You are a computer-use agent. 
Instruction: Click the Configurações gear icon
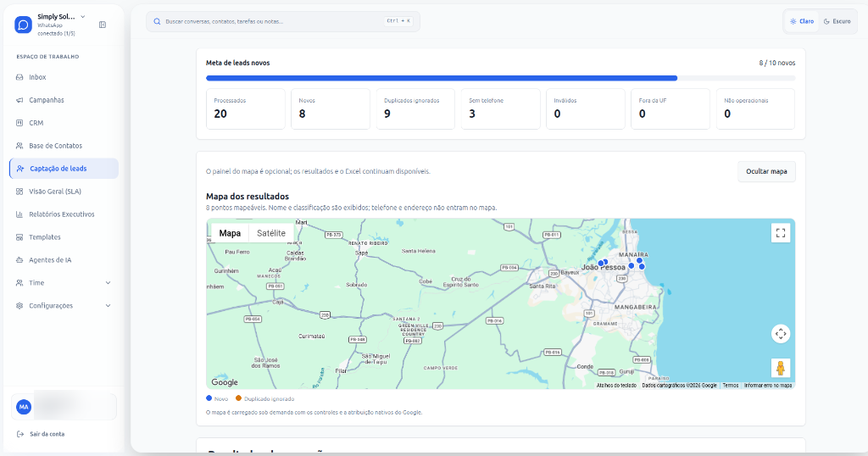[19, 305]
